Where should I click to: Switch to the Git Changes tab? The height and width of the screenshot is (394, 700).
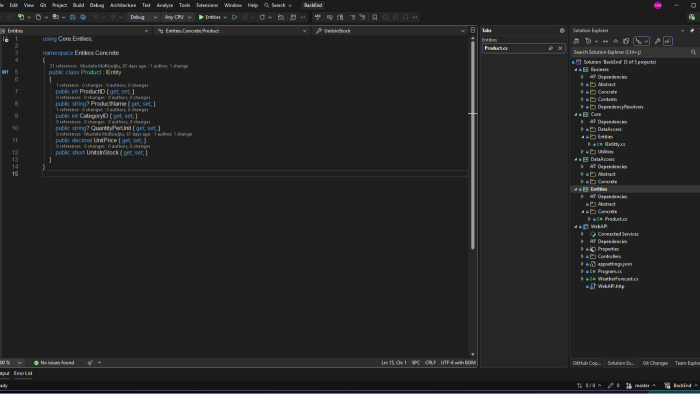click(x=655, y=363)
